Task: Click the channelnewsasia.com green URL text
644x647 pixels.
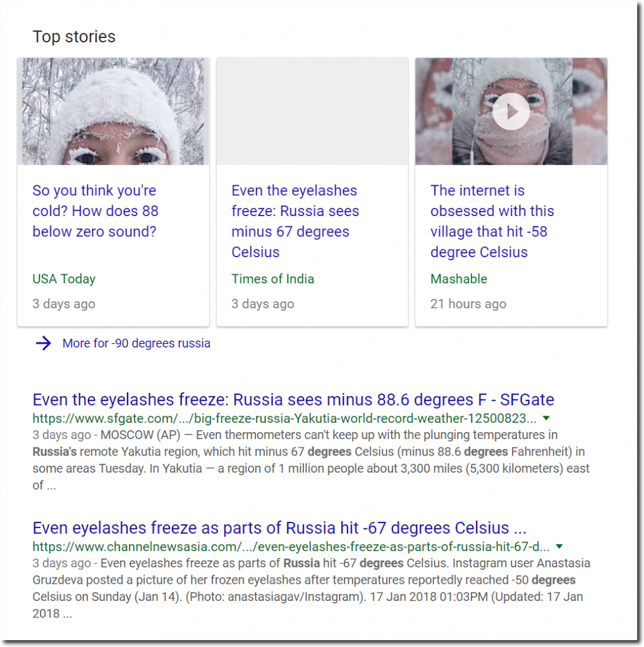Action: [x=291, y=547]
